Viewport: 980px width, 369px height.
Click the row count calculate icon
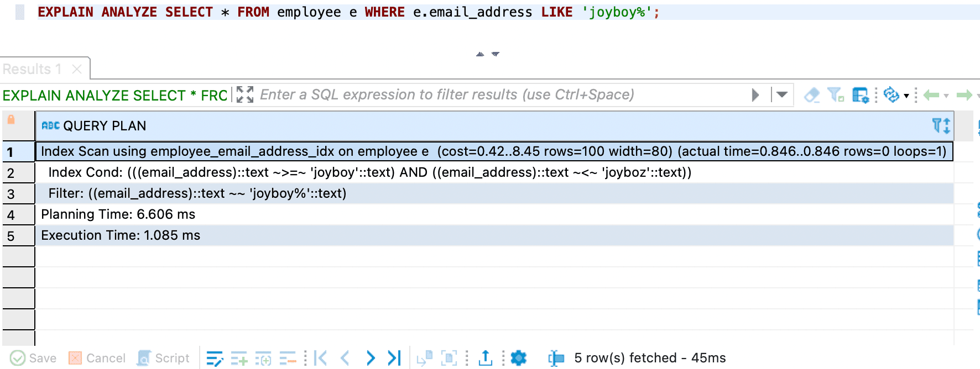tap(556, 359)
